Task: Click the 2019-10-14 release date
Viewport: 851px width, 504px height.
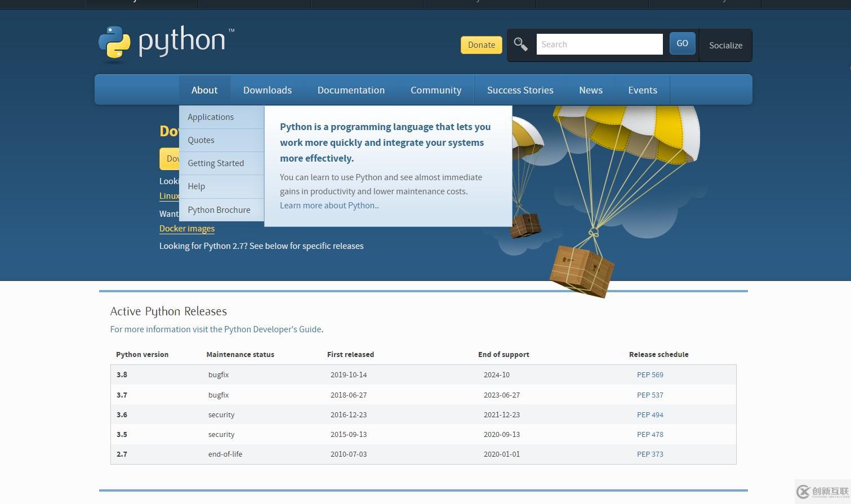Action: pos(349,374)
